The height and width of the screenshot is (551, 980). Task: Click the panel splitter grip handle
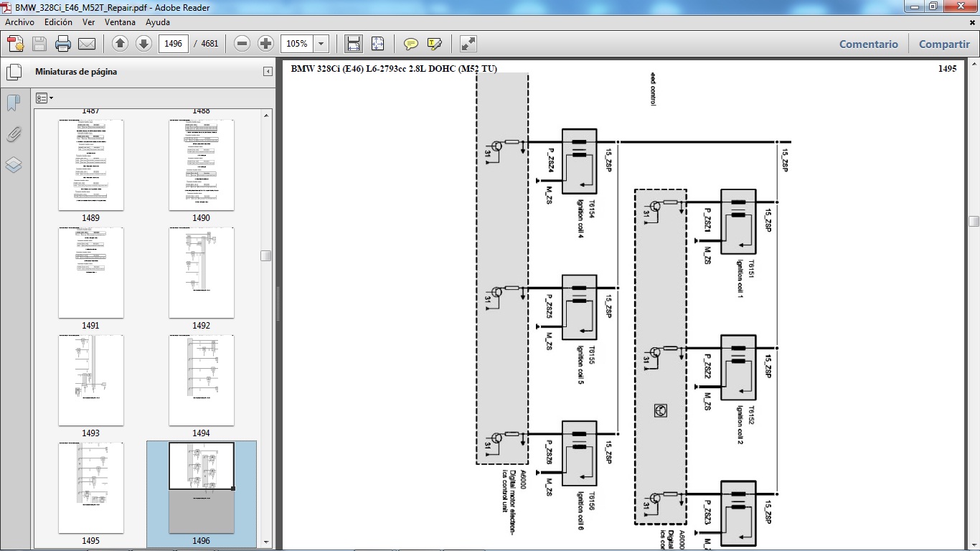(x=277, y=305)
